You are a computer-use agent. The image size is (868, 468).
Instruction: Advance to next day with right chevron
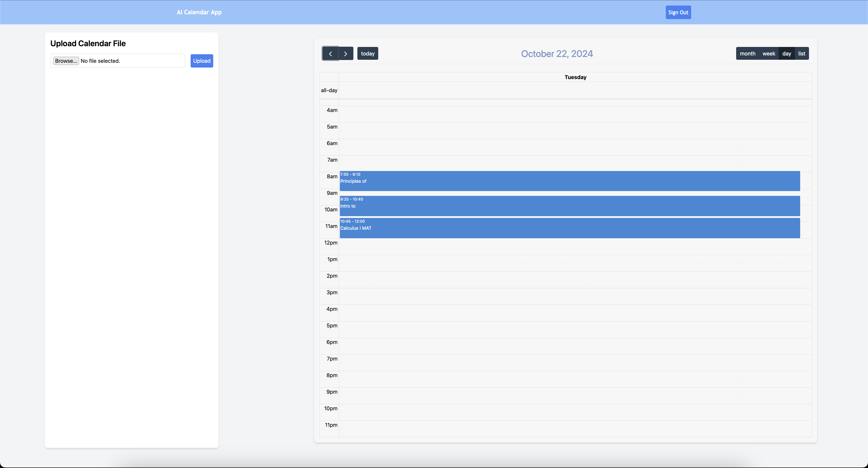[345, 53]
